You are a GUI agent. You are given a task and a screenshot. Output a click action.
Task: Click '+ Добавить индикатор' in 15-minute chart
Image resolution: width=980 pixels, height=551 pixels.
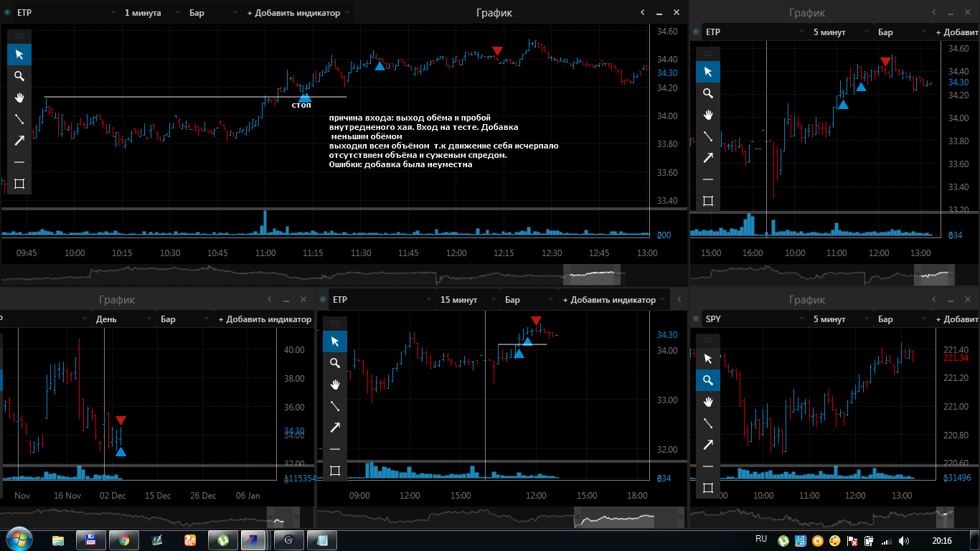tap(614, 300)
